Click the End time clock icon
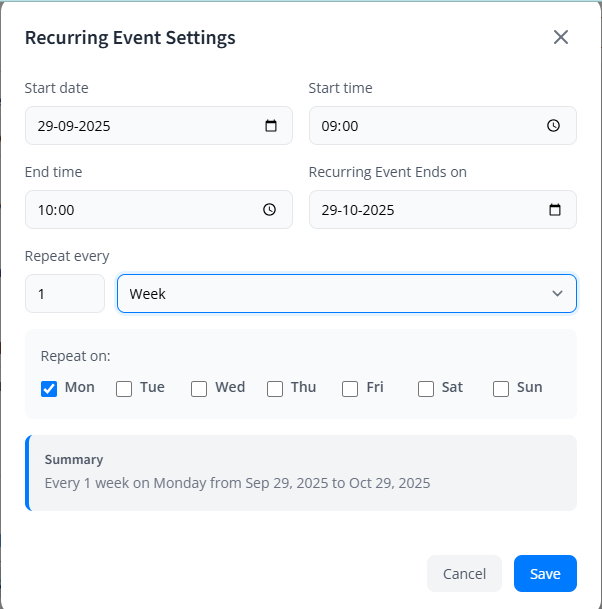Screen dimensions: 602x609 269,210
